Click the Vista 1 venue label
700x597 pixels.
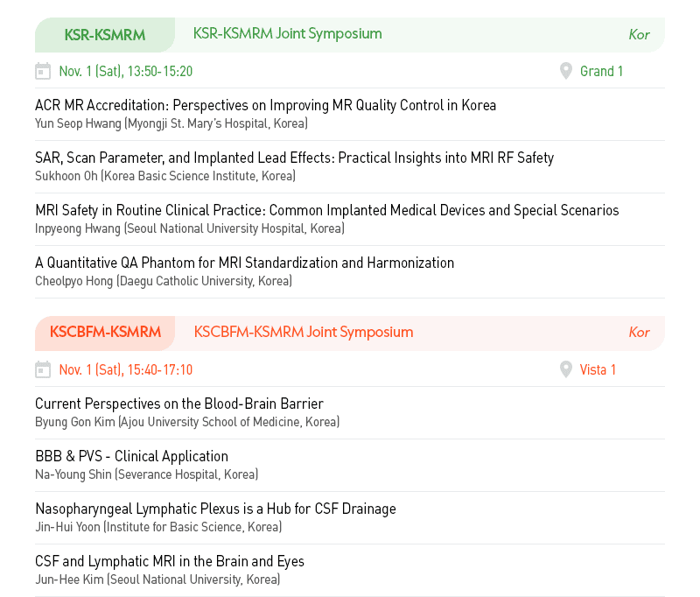tap(598, 369)
